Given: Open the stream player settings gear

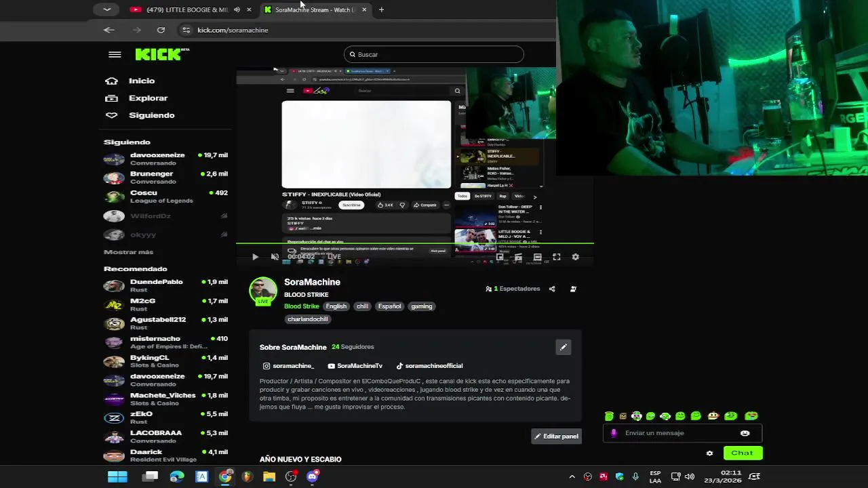Looking at the screenshot, I should click(575, 257).
